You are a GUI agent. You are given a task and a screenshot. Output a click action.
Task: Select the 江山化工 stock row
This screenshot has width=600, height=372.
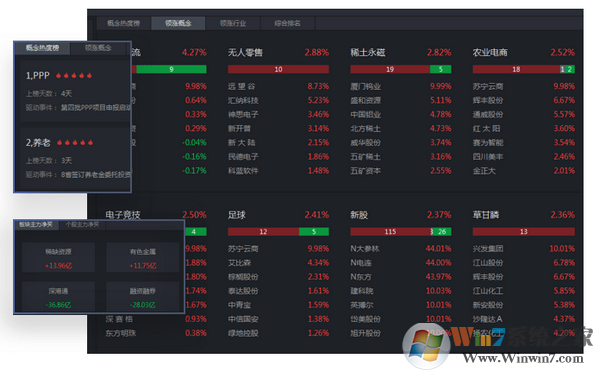pos(523,291)
